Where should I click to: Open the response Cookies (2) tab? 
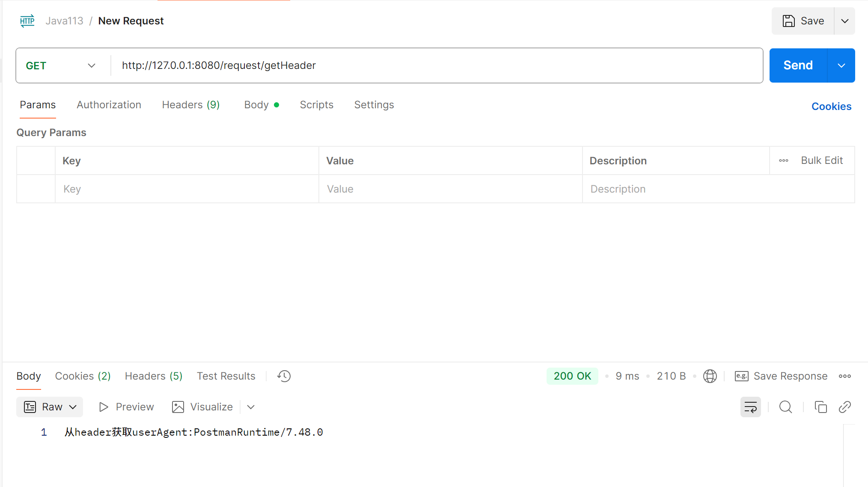pyautogui.click(x=83, y=376)
